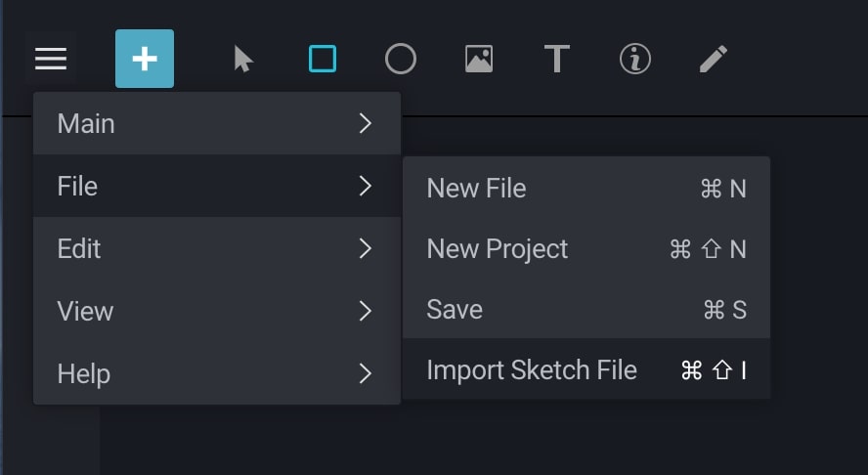Select the rectangle shape tool

tap(323, 60)
